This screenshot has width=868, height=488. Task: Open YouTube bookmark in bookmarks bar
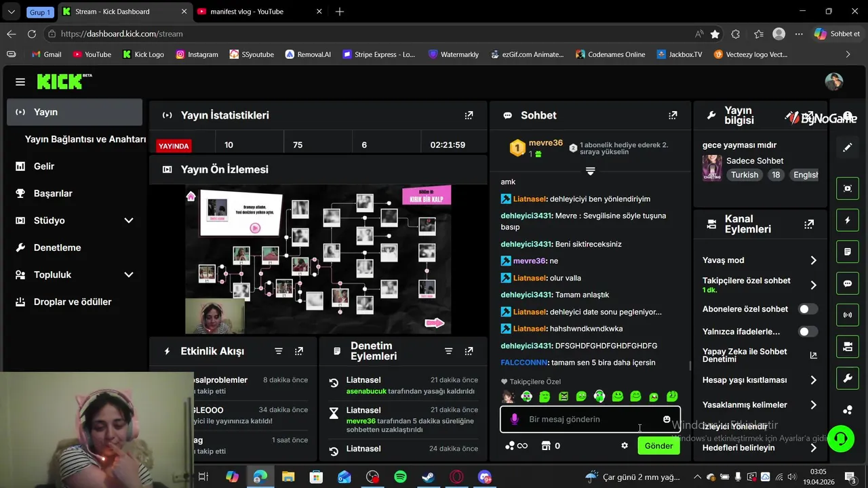[92, 54]
